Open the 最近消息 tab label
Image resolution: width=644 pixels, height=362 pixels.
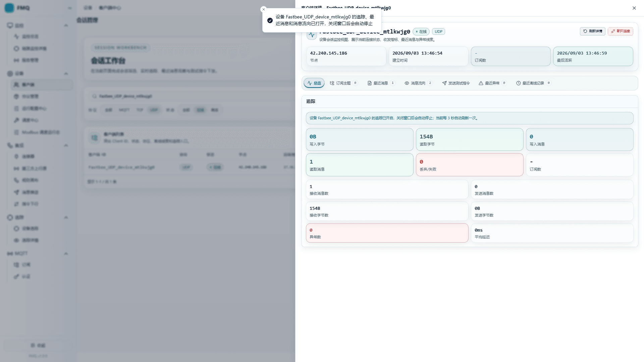pyautogui.click(x=381, y=83)
